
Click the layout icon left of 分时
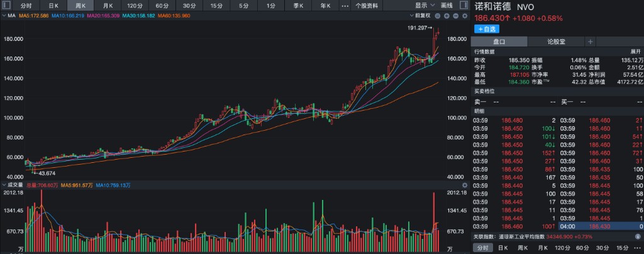pos(8,5)
